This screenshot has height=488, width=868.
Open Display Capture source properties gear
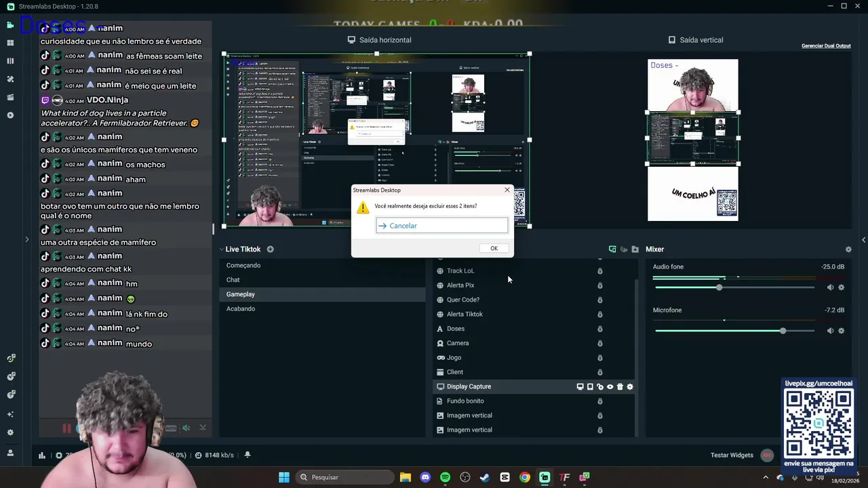630,386
